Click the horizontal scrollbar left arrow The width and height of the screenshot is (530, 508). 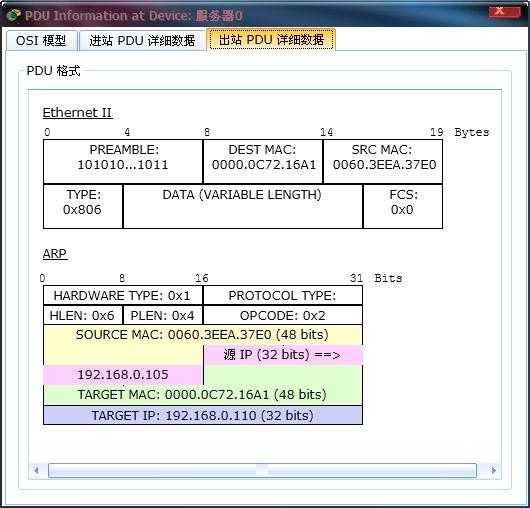coord(37,470)
